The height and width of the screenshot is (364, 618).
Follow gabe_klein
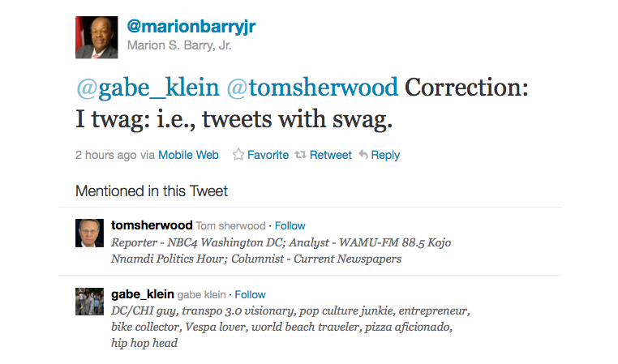coord(251,294)
